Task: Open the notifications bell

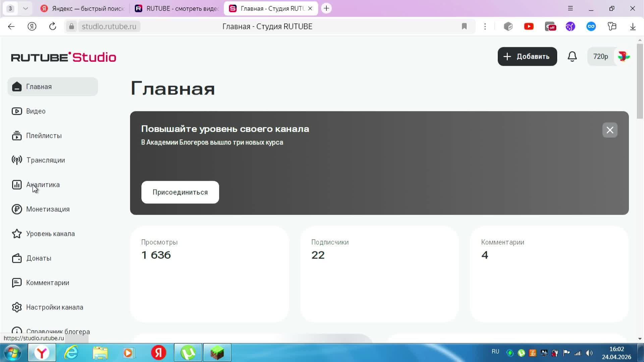Action: pos(572,56)
